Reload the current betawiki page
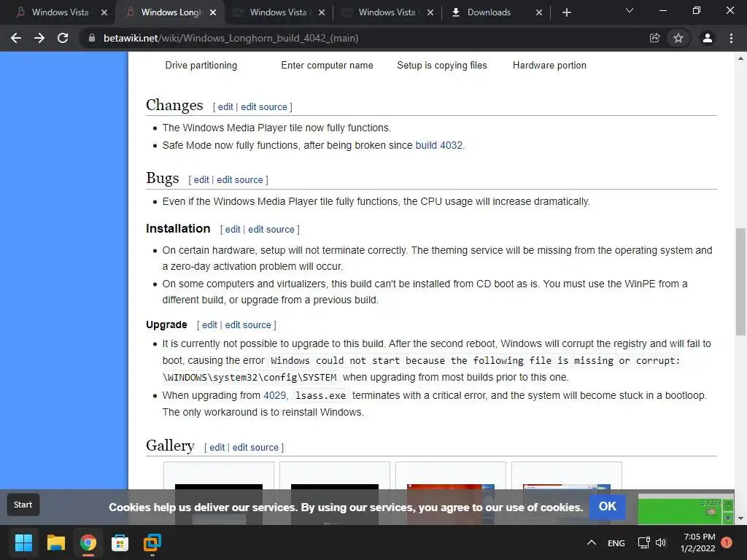This screenshot has height=560, width=747. point(63,38)
